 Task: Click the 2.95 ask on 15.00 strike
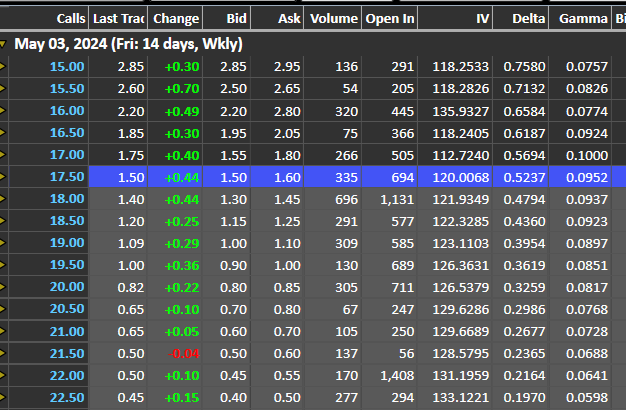[x=287, y=67]
